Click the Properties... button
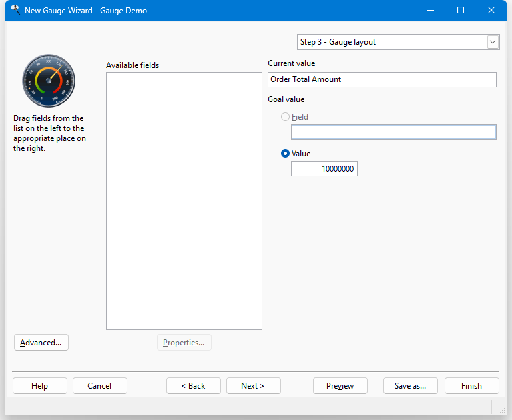The width and height of the screenshot is (512, 420). click(184, 343)
